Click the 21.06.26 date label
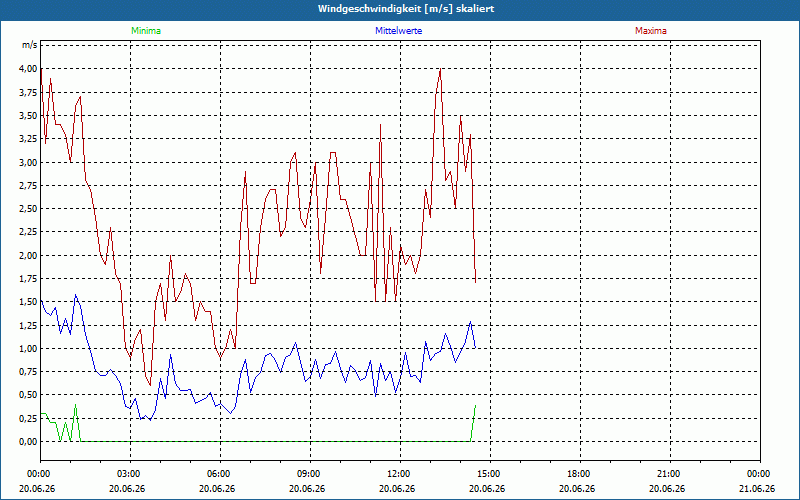This screenshot has height=500, width=800. tap(759, 489)
